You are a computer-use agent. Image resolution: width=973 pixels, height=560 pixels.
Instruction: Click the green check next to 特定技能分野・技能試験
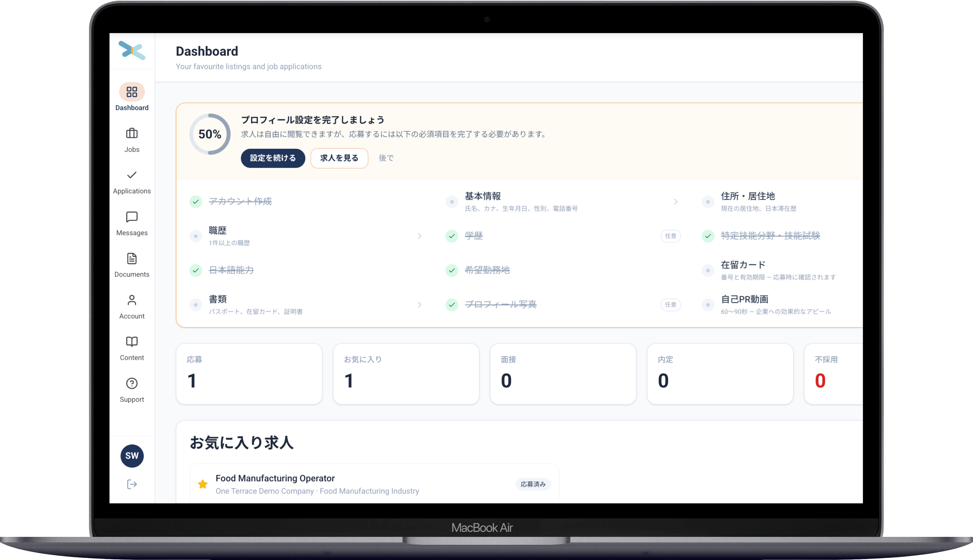click(707, 236)
